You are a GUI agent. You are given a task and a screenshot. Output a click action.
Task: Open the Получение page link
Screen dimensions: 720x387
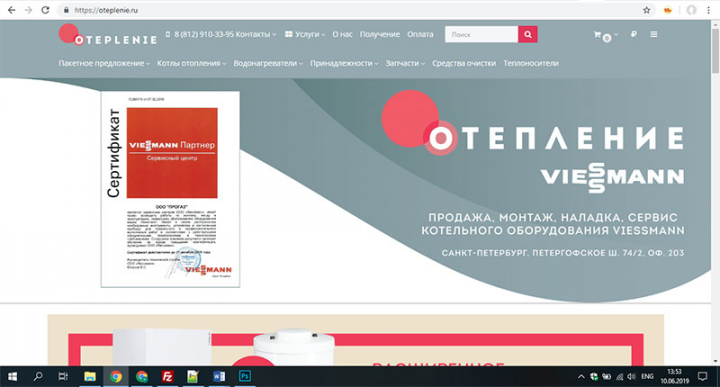pyautogui.click(x=380, y=34)
